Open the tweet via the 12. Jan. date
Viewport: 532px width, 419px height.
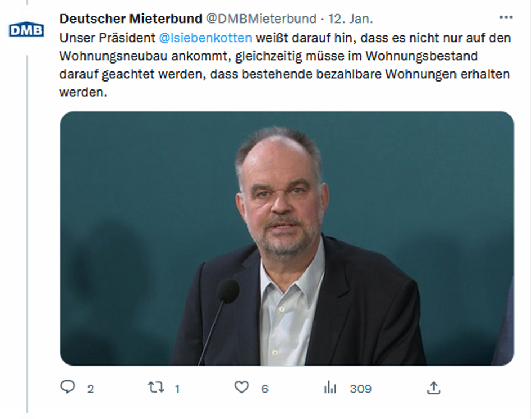[350, 19]
